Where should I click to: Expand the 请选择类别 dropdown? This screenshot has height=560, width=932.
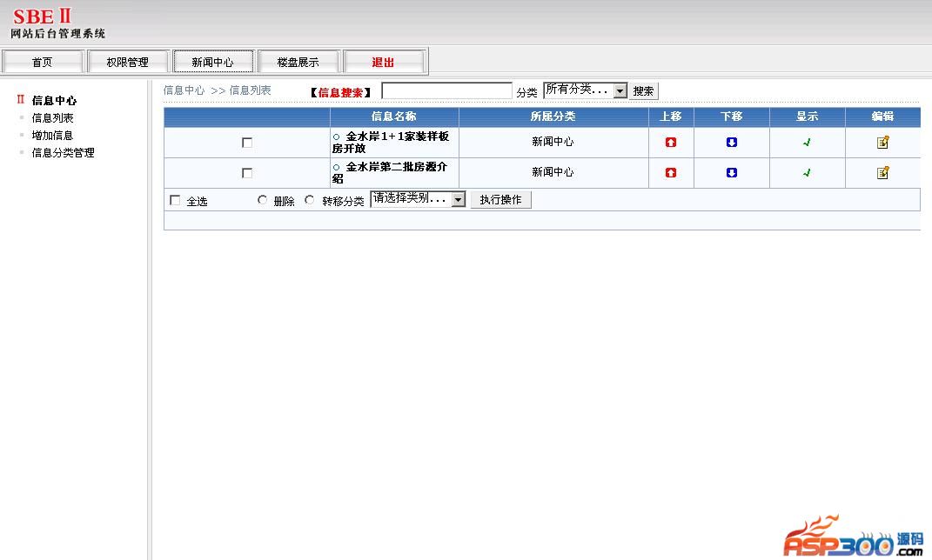pyautogui.click(x=418, y=199)
